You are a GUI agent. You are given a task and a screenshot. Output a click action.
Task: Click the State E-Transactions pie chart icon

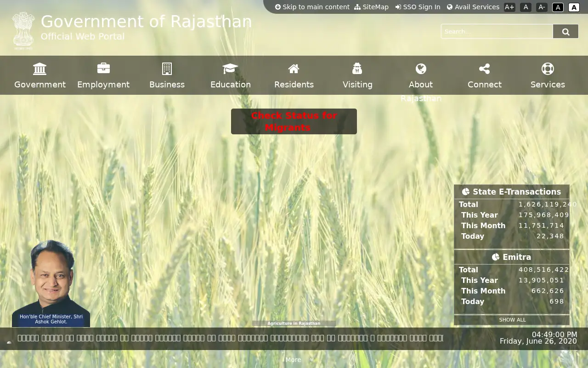click(x=466, y=192)
